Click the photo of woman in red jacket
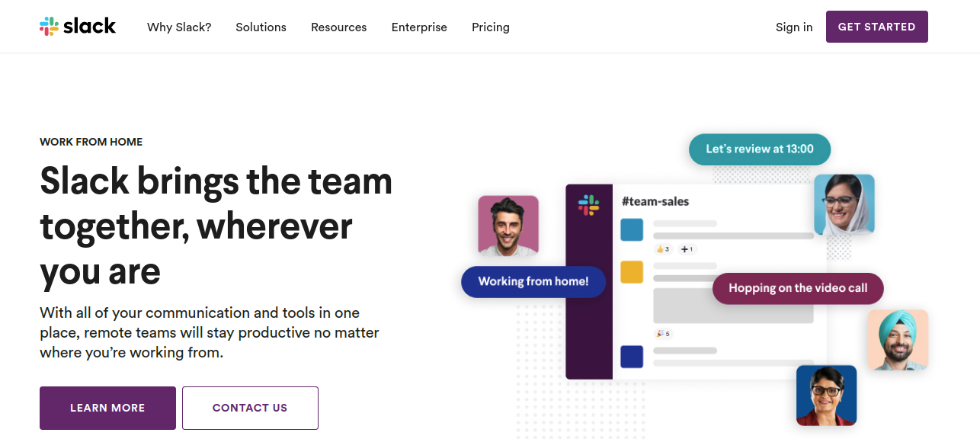This screenshot has width=980, height=439. point(827,395)
